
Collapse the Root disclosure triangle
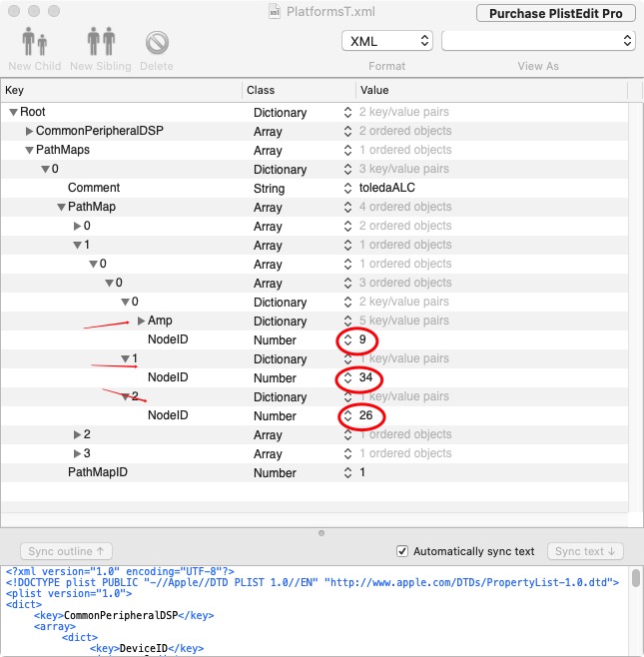click(13, 112)
